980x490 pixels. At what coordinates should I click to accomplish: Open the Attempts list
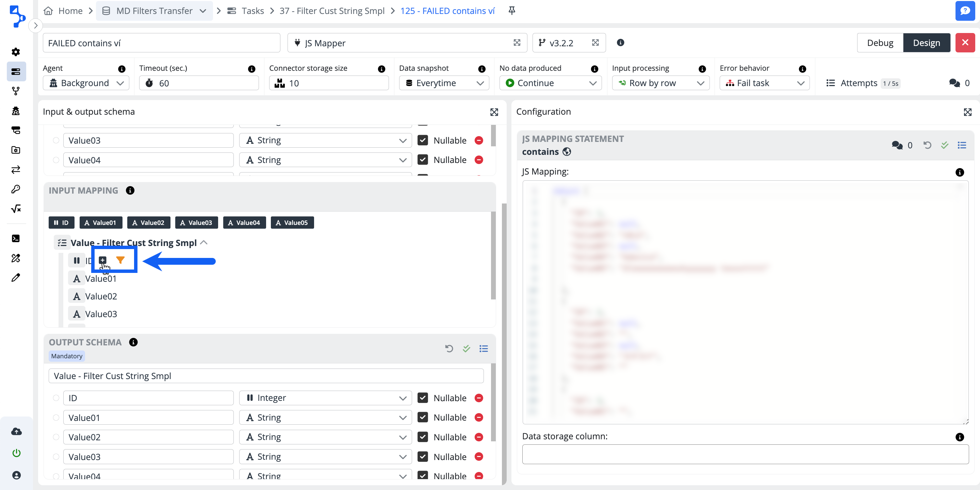tap(859, 83)
